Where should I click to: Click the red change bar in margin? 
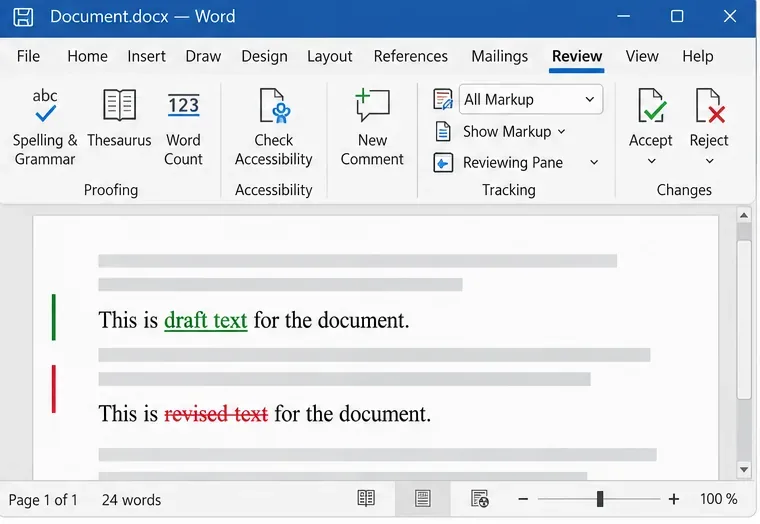click(54, 389)
